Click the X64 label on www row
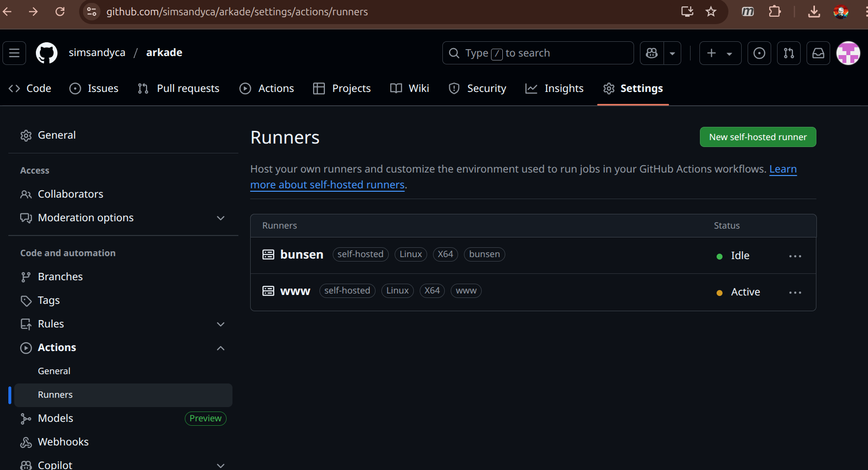Image resolution: width=868 pixels, height=470 pixels. click(x=432, y=291)
